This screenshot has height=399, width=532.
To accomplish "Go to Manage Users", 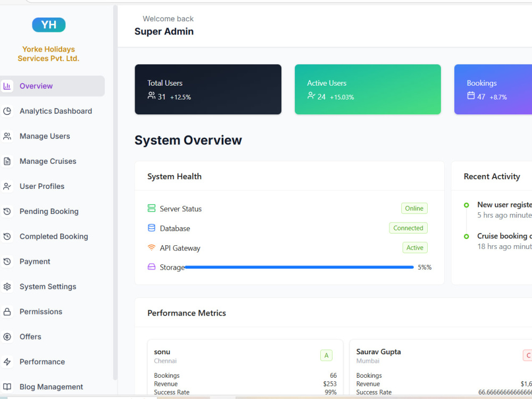I will 52,136.
